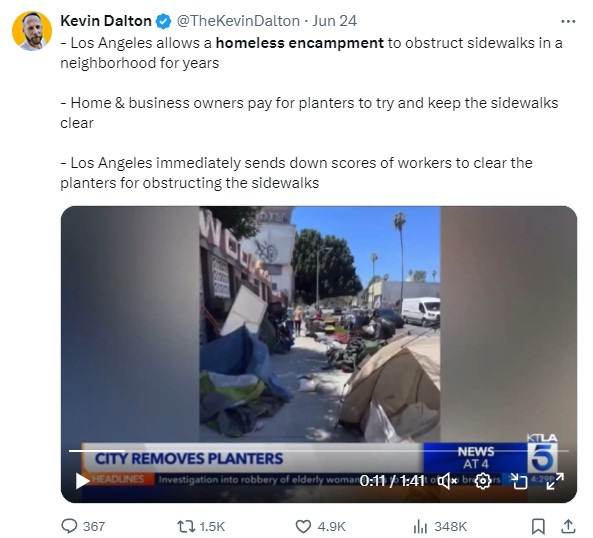The height and width of the screenshot is (538, 593).
Task: Open the Jun 24 post timestamp
Action: (x=334, y=21)
